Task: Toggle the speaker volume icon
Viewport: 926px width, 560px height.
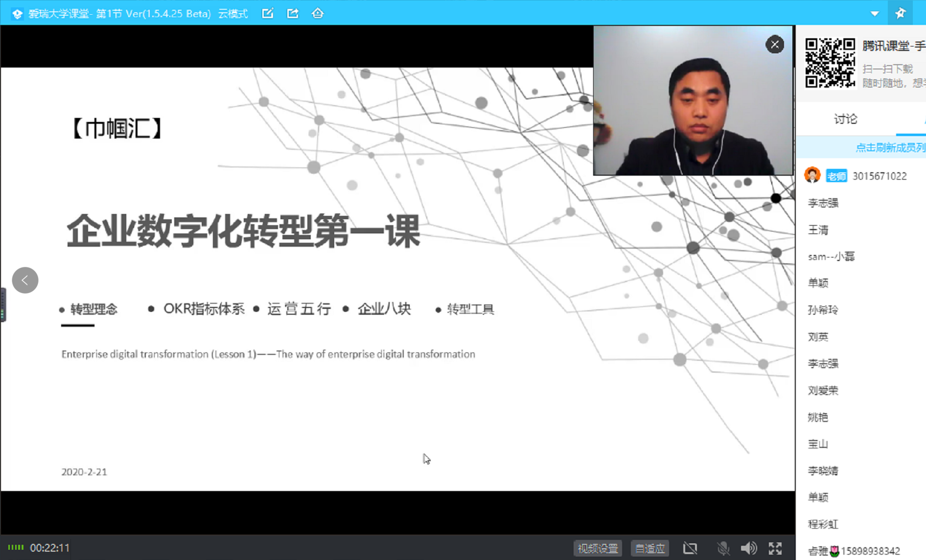Action: point(748,548)
